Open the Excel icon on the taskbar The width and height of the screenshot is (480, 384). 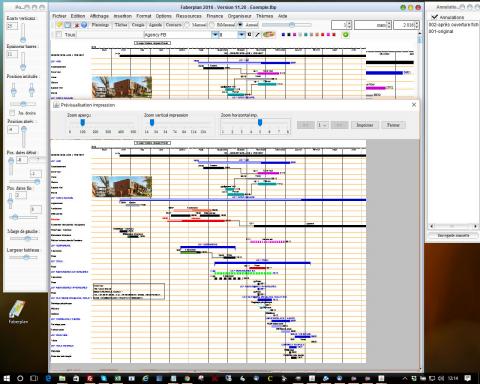(x=118, y=378)
